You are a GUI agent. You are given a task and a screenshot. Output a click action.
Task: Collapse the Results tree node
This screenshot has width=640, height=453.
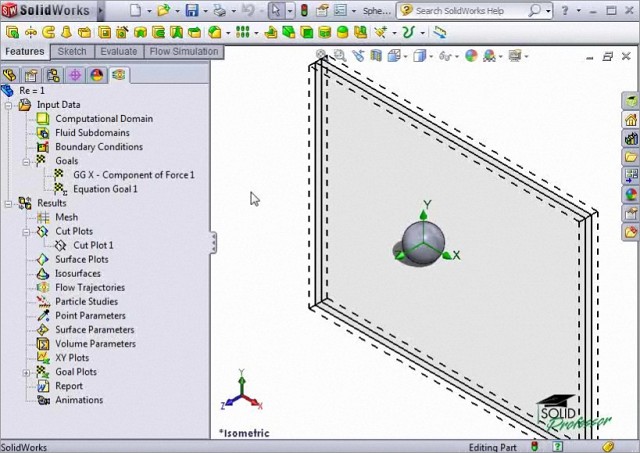tap(8, 204)
